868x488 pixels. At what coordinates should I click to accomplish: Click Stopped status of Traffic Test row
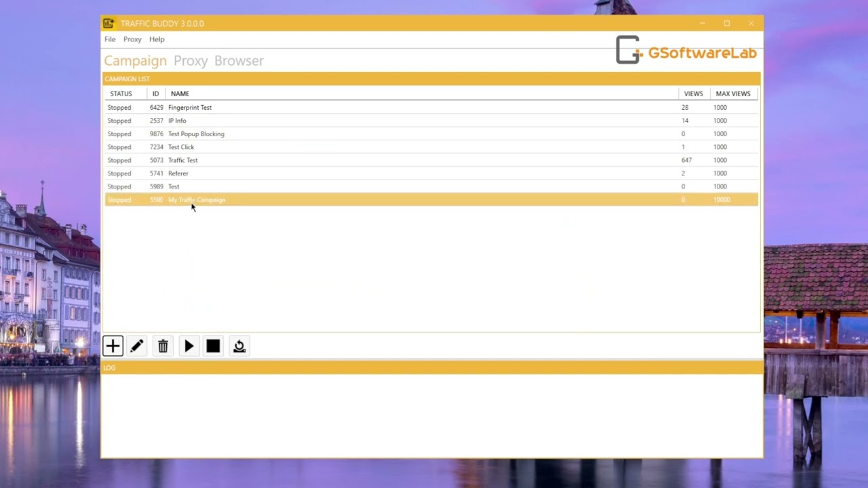(x=119, y=161)
